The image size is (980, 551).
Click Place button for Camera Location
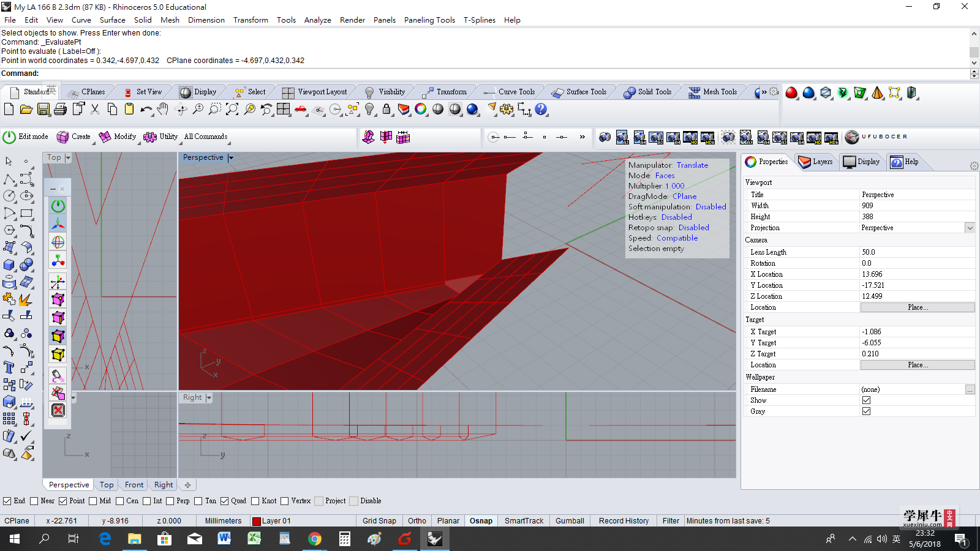(918, 307)
